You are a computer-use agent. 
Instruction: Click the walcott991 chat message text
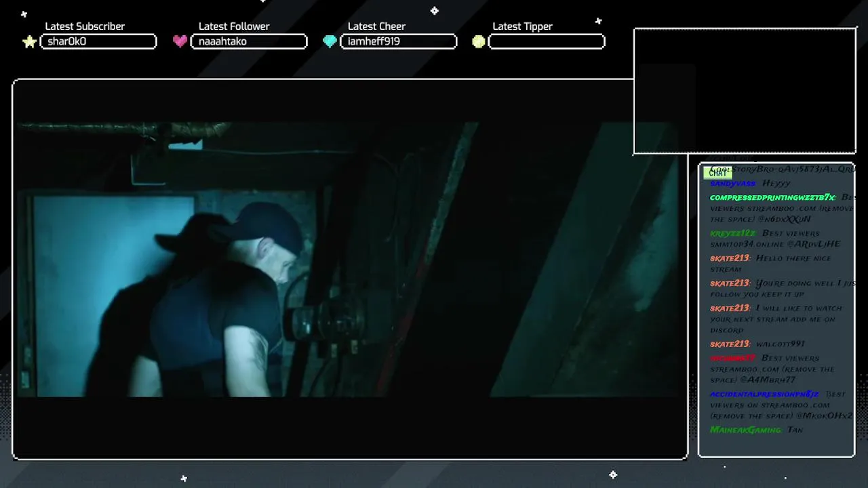point(781,344)
